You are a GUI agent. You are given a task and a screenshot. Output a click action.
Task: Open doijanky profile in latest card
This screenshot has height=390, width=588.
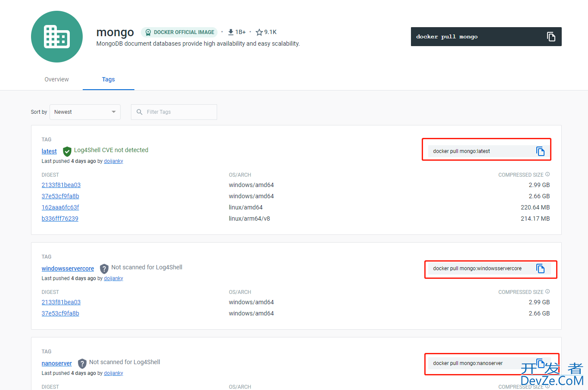114,161
